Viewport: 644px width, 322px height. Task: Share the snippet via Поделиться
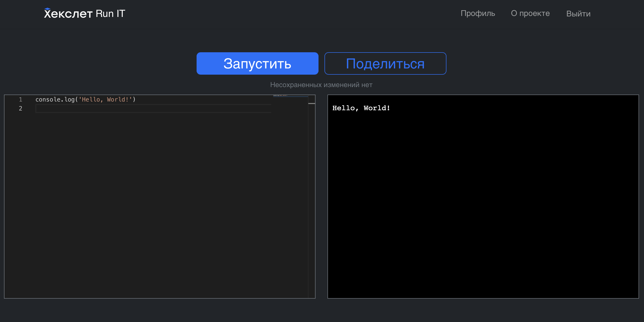coord(385,63)
